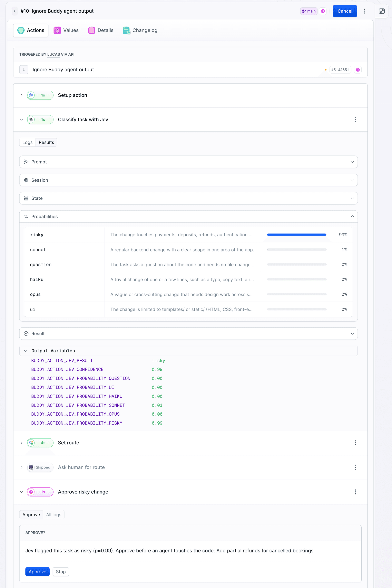This screenshot has width=392, height=588.
Task: Open Ask human for route options menu
Action: 355,467
